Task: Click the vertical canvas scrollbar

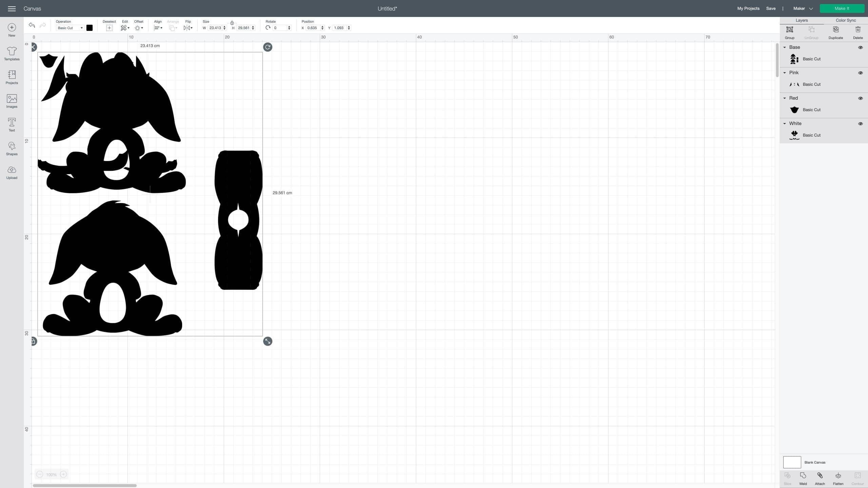Action: pyautogui.click(x=777, y=60)
